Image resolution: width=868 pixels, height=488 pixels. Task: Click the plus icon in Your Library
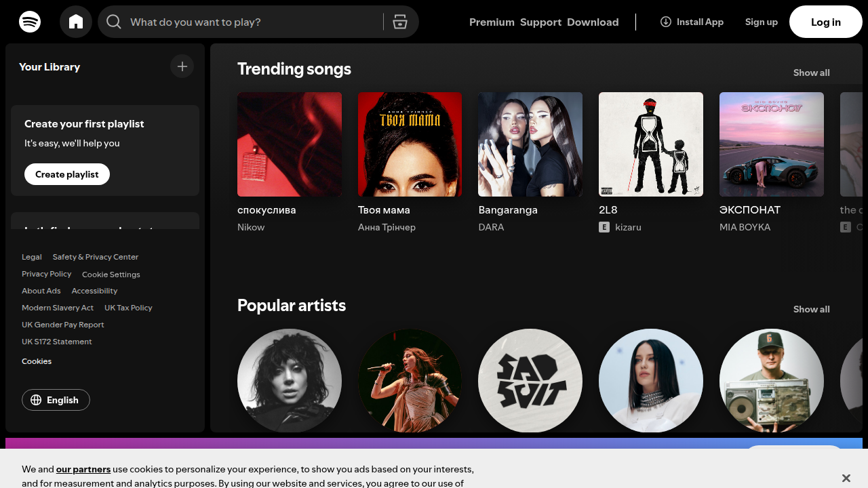coord(182,66)
